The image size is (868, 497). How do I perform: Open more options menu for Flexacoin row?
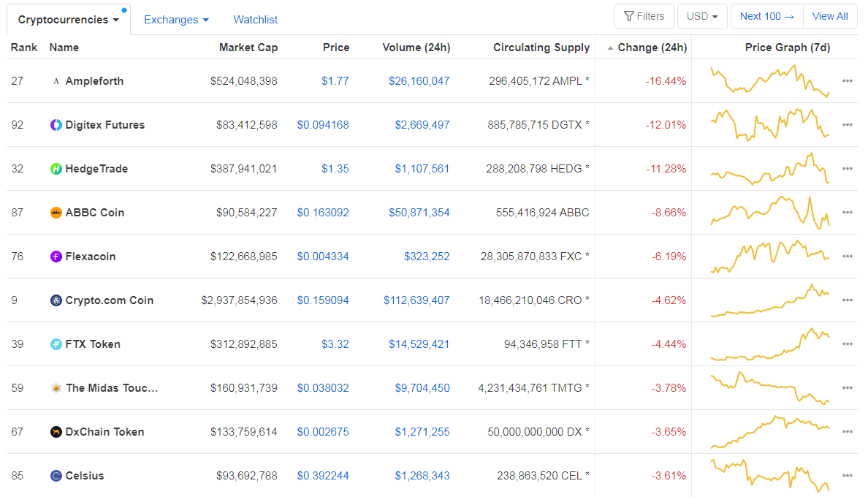[x=847, y=257]
